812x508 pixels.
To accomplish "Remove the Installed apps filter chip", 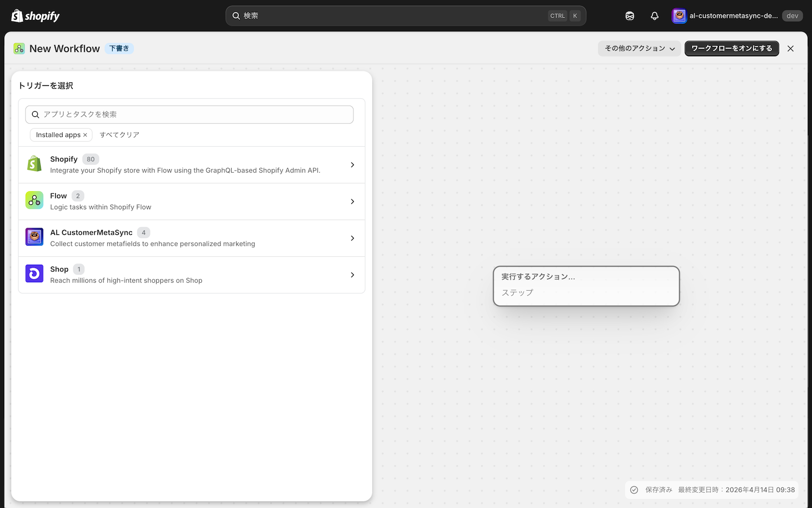I will click(x=85, y=135).
